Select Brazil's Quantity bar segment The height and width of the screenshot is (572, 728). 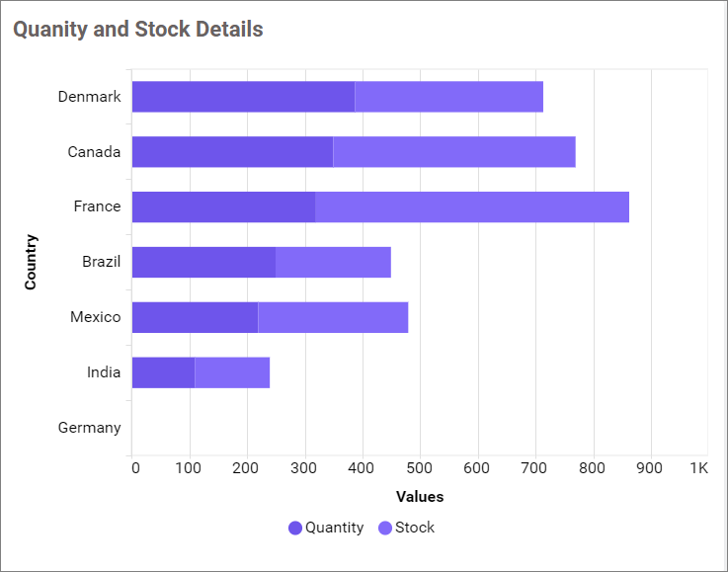tap(203, 262)
